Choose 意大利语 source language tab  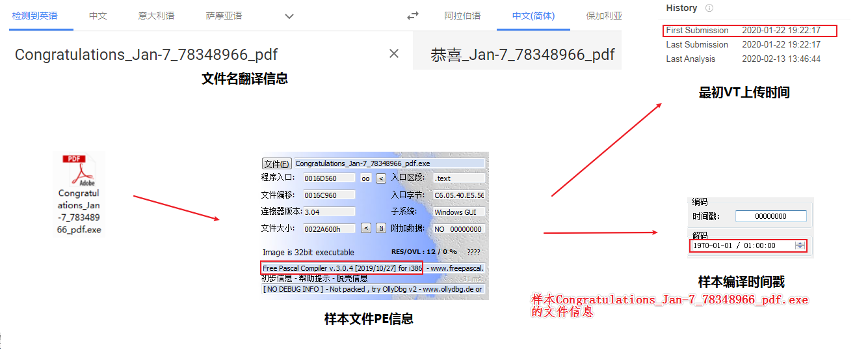click(157, 16)
